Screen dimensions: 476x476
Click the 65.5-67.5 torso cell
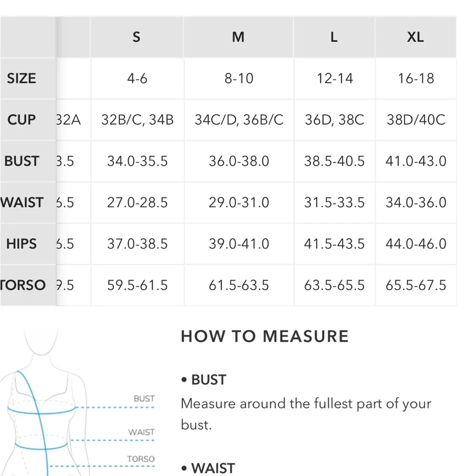[416, 285]
